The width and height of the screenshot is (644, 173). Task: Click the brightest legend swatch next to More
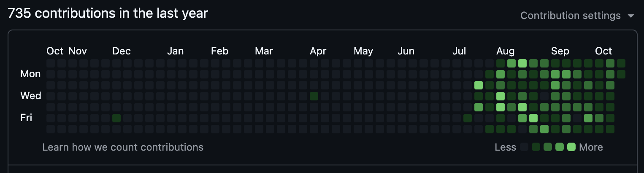tap(571, 147)
